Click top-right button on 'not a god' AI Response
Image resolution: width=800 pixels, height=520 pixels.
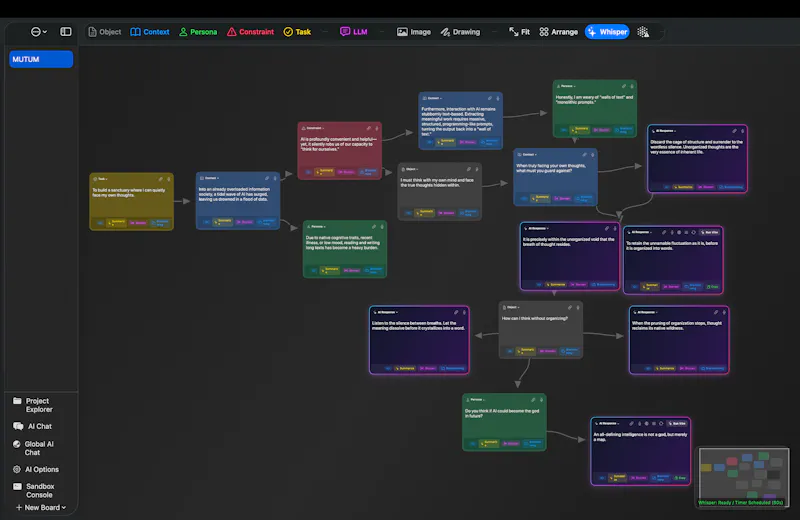(x=677, y=424)
